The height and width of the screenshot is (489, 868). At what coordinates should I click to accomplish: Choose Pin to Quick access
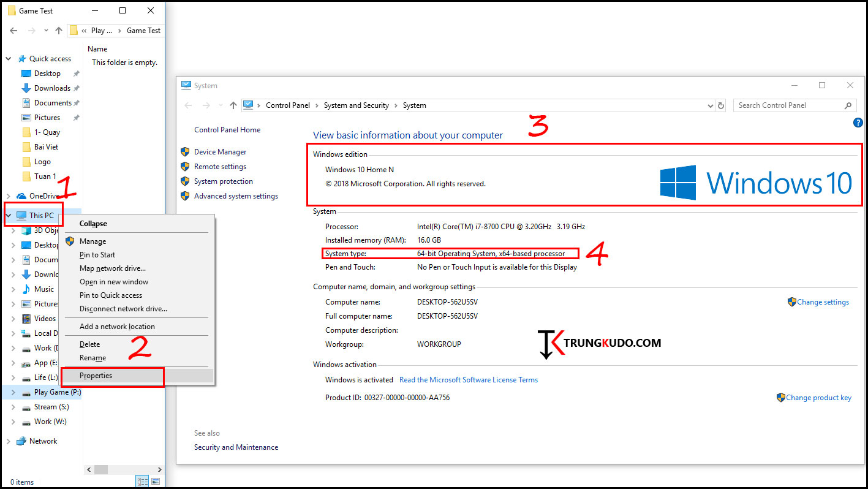pyautogui.click(x=137, y=295)
